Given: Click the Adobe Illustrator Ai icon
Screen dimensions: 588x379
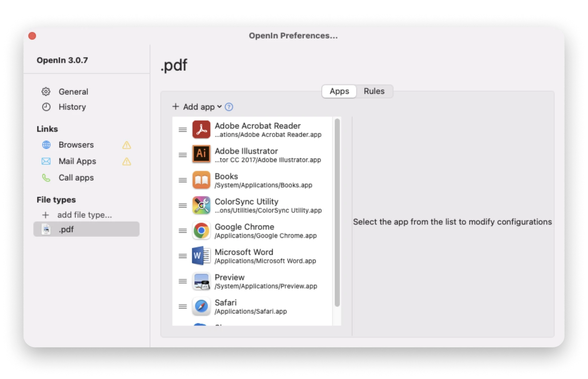Looking at the screenshot, I should pos(201,154).
